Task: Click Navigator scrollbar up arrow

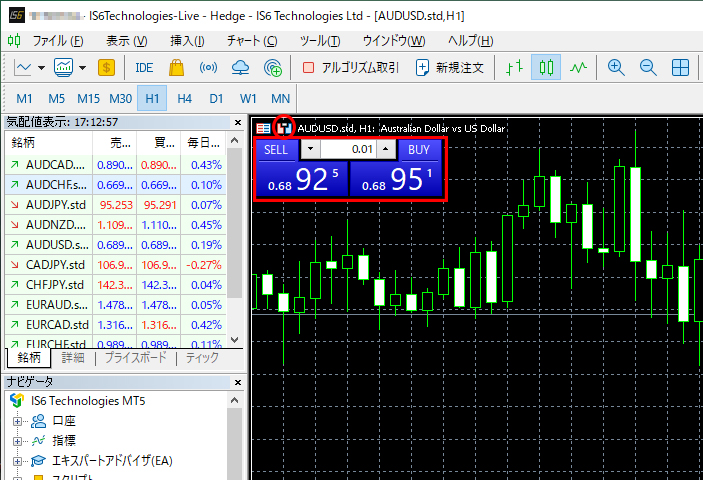Action: click(234, 400)
